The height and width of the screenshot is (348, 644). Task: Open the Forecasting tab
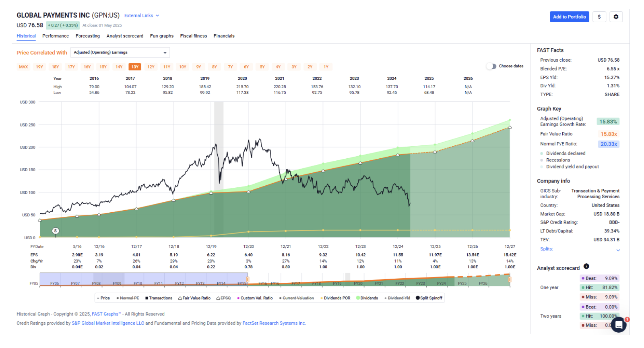pos(88,36)
